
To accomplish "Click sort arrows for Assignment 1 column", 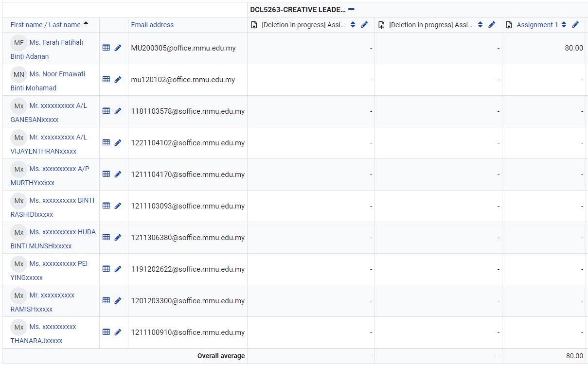I will (564, 25).
